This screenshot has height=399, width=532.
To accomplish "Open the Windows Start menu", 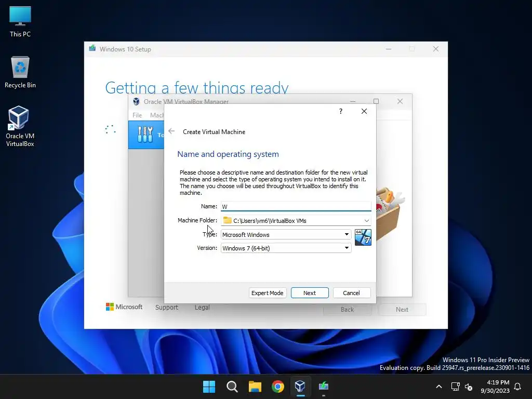I will point(209,387).
